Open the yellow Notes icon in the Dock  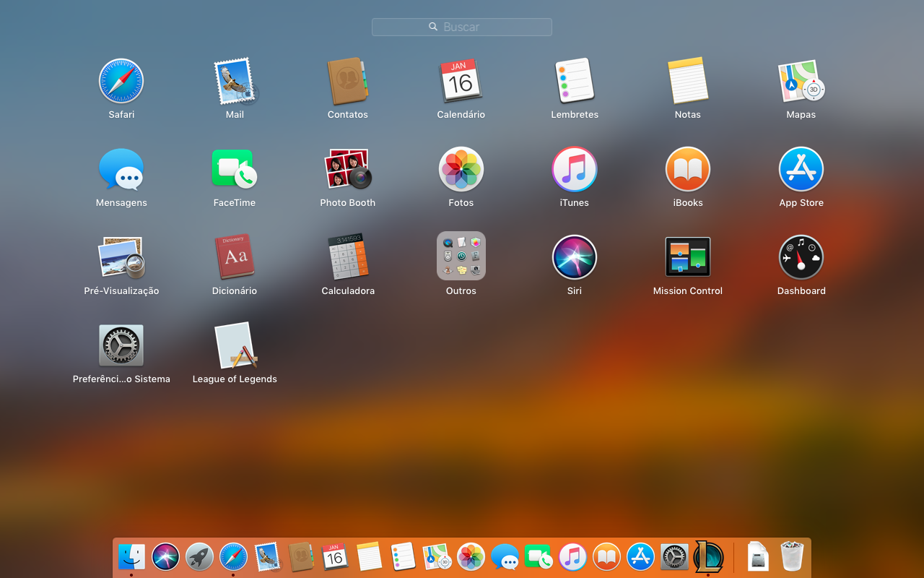coord(369,557)
